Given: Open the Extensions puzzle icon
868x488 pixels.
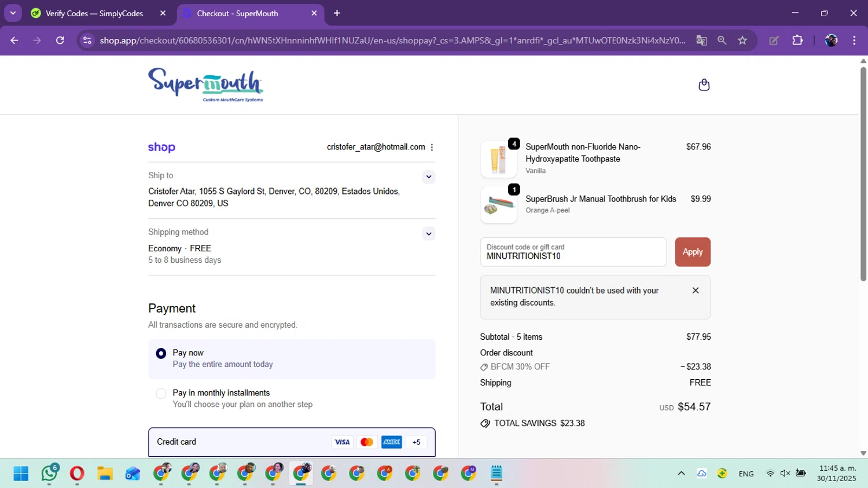Looking at the screenshot, I should (797, 40).
